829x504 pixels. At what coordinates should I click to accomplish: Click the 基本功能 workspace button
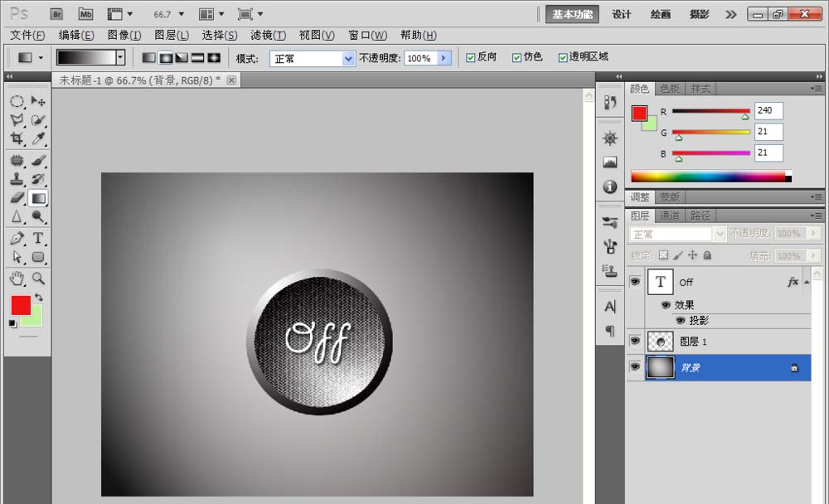point(574,14)
